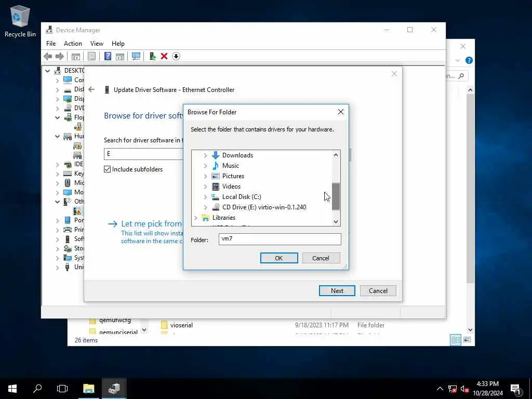Image resolution: width=532 pixels, height=399 pixels.
Task: Click the green Update driver toolbar icon
Action: (152, 56)
